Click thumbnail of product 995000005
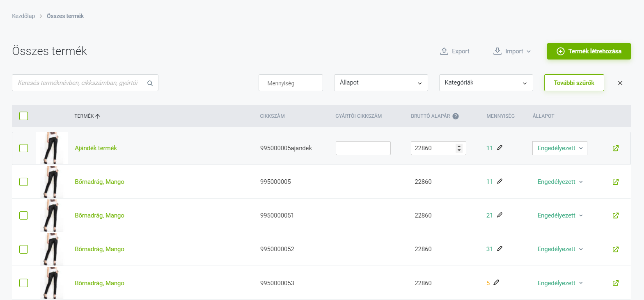This screenshot has height=300, width=644. pos(52,182)
